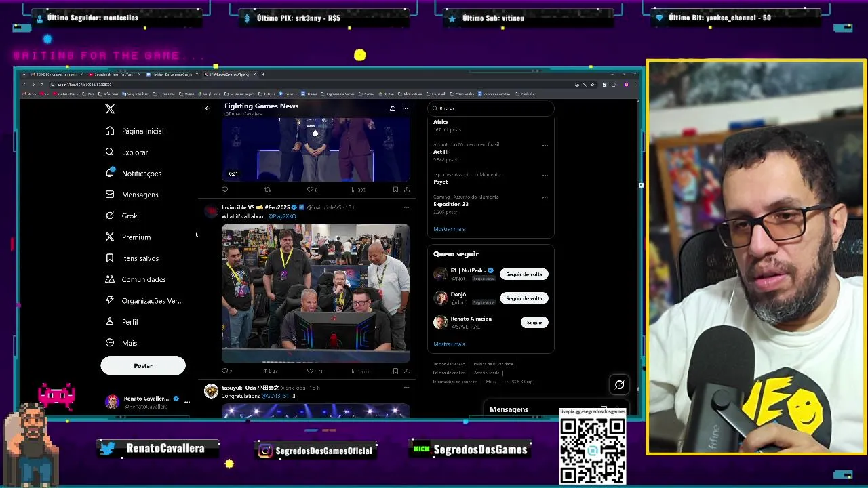Click Seguir de volta for E1 | NotPedro
868x488 pixels.
(x=524, y=274)
